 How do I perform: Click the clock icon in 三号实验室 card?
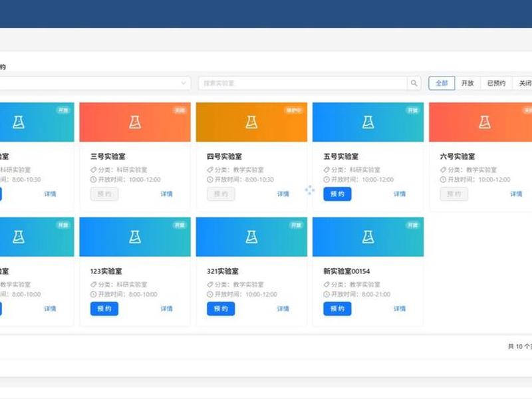coord(93,180)
